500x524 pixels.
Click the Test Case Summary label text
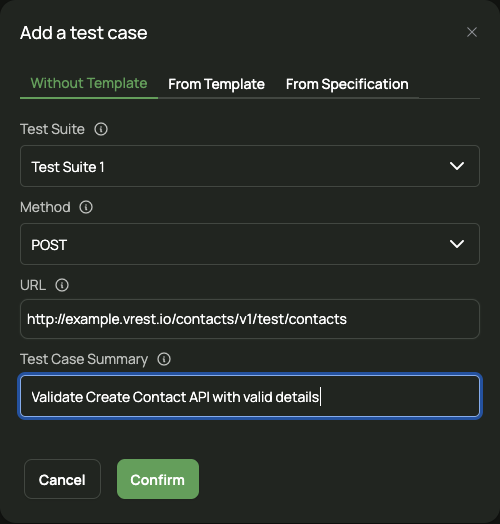(84, 360)
